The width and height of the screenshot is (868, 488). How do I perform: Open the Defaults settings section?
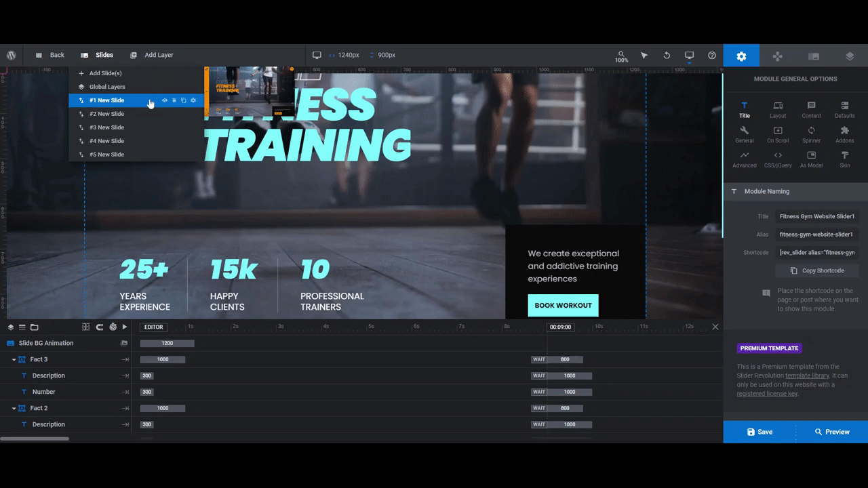[x=845, y=110]
